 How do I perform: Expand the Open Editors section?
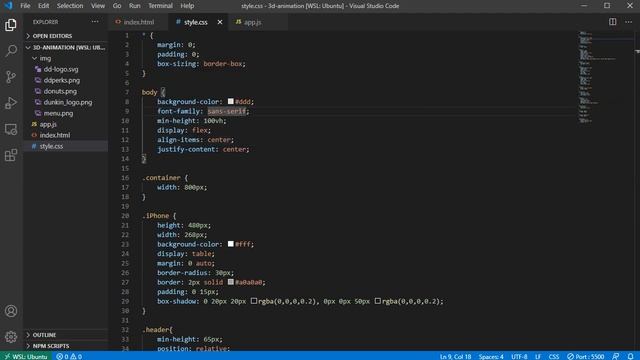tap(52, 36)
